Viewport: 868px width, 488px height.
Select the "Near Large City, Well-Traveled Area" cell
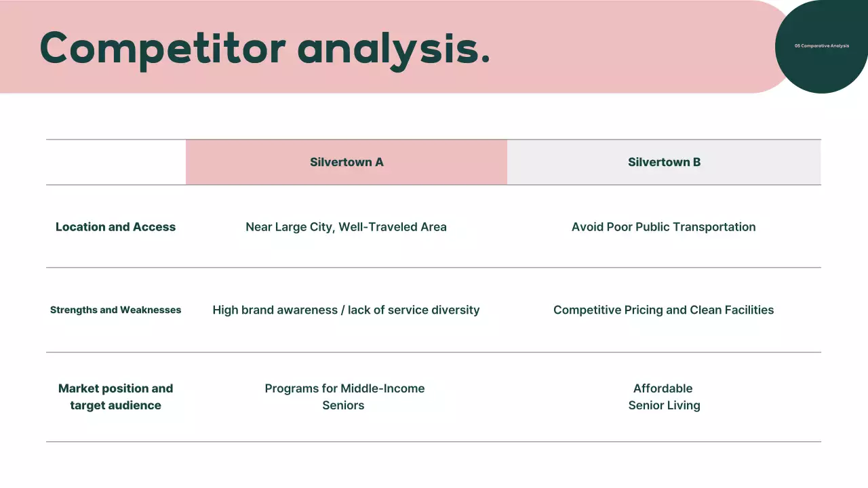(346, 227)
